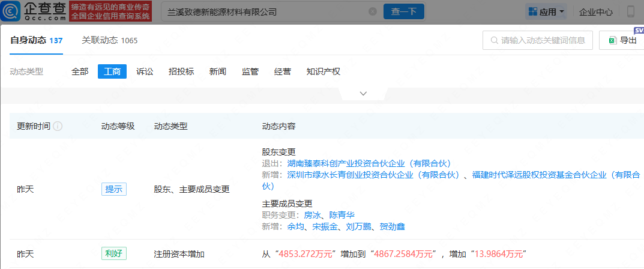The image size is (644, 269).
Task: Open the 应用 apps dropdown
Action: coord(545,11)
